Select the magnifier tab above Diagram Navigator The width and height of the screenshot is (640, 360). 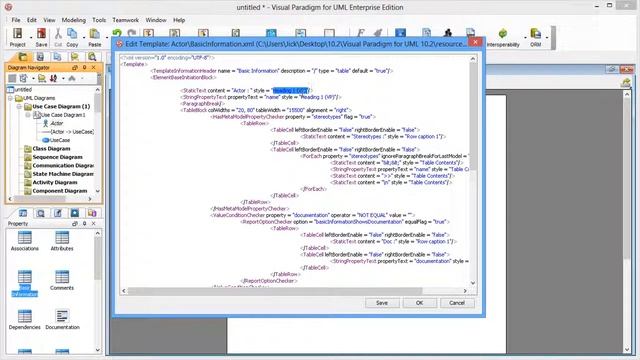point(92,57)
